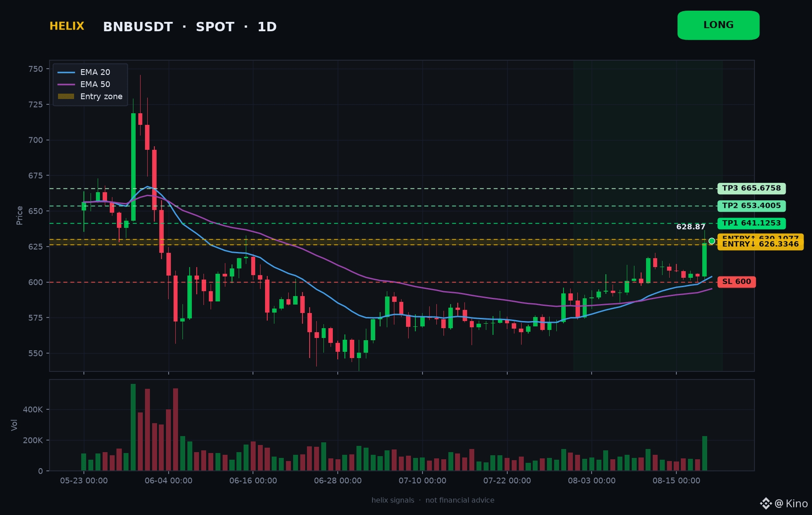Screen dimensions: 812x515
Task: Click the Entry zone legend color swatch
Action: click(x=66, y=96)
